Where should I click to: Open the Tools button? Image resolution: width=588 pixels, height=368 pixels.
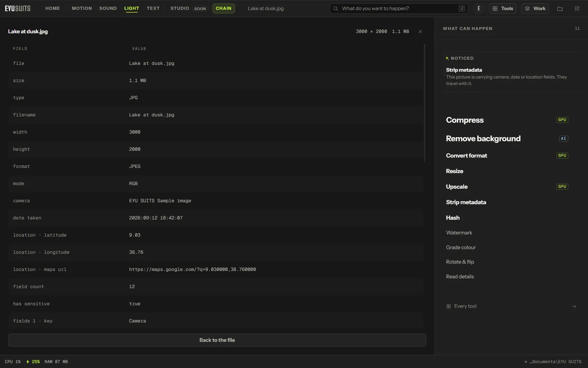click(502, 8)
